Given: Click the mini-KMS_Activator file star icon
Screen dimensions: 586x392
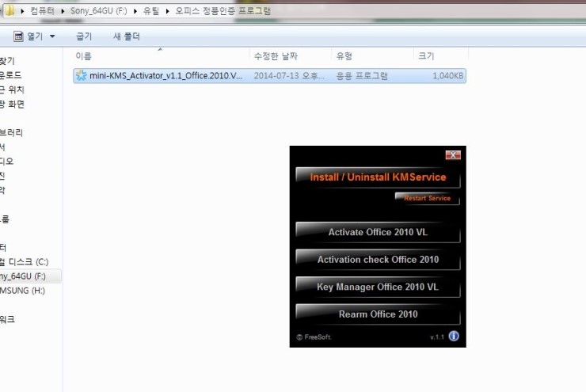Looking at the screenshot, I should tap(81, 75).
